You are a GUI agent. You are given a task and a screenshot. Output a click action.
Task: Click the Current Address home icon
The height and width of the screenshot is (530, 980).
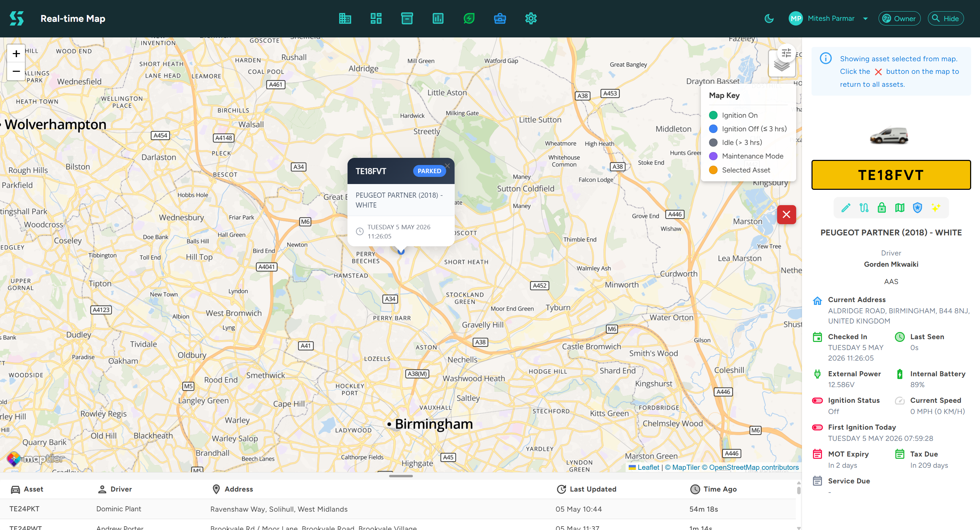(817, 301)
